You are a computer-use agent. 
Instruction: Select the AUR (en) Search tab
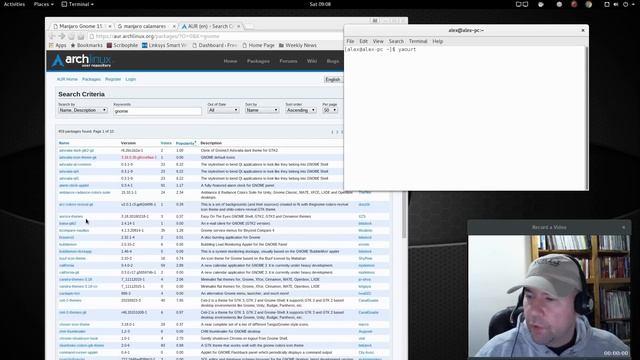point(210,26)
